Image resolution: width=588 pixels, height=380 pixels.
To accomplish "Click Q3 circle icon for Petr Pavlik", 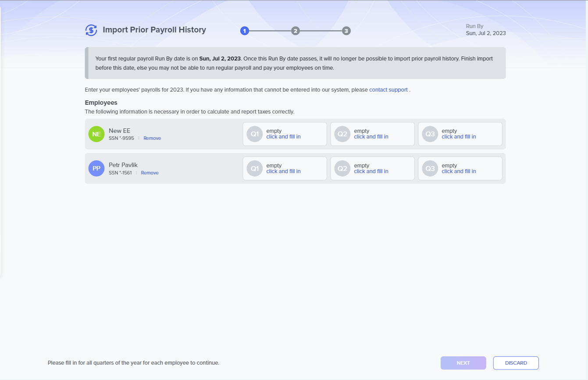I will (x=430, y=169).
